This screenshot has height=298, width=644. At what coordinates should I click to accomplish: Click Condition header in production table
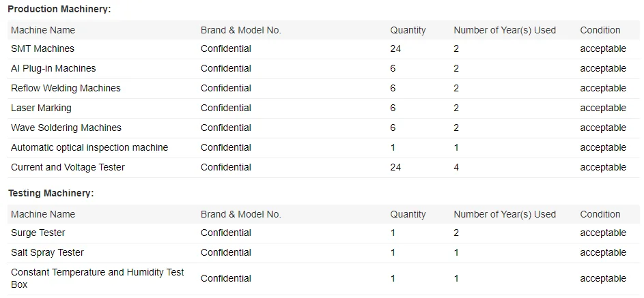[x=600, y=30]
